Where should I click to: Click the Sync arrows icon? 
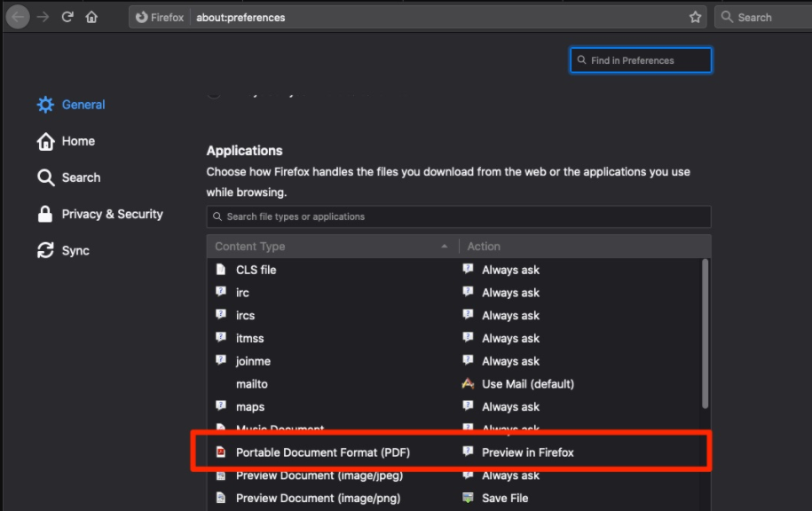[x=45, y=251]
